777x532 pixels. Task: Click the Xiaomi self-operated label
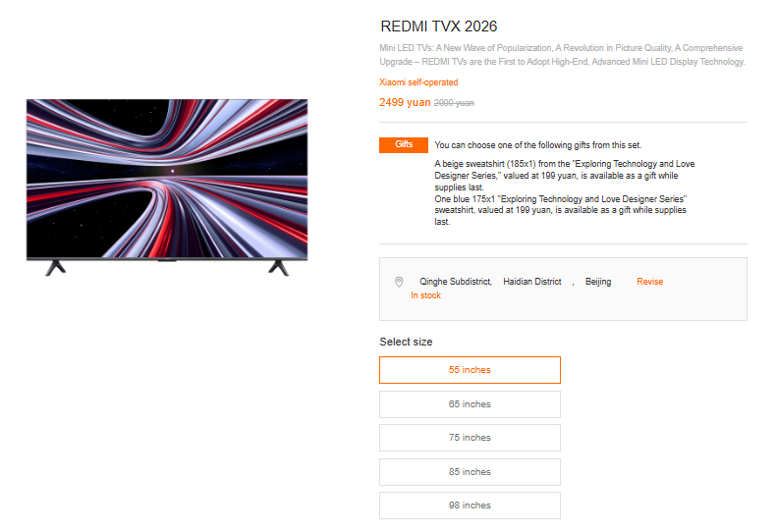[418, 82]
